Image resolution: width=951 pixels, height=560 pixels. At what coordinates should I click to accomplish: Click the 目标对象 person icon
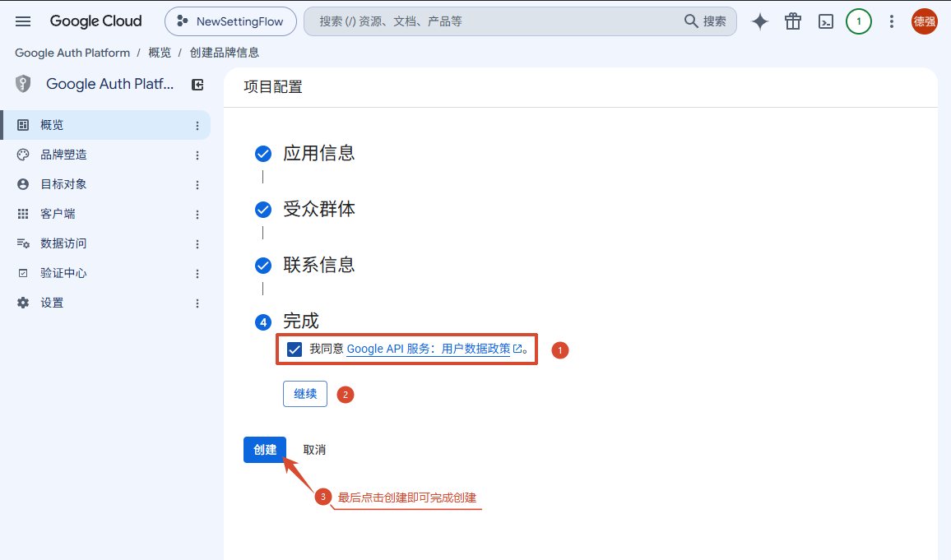pos(23,184)
